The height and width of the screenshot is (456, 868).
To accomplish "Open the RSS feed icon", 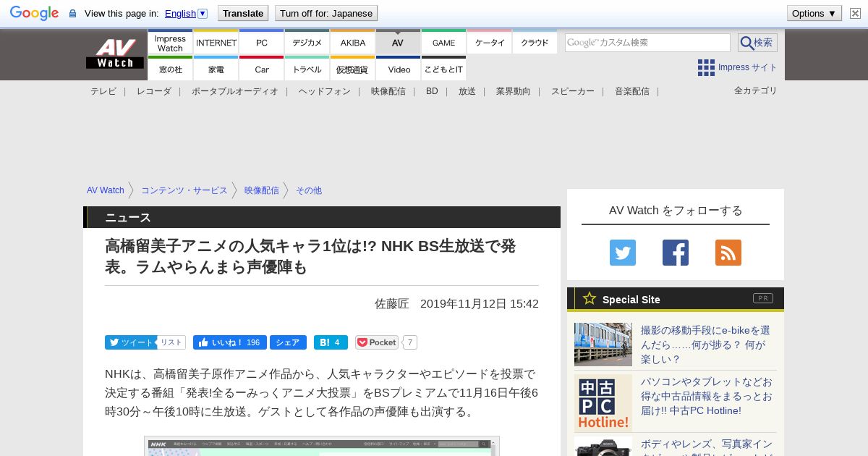I will tap(728, 253).
